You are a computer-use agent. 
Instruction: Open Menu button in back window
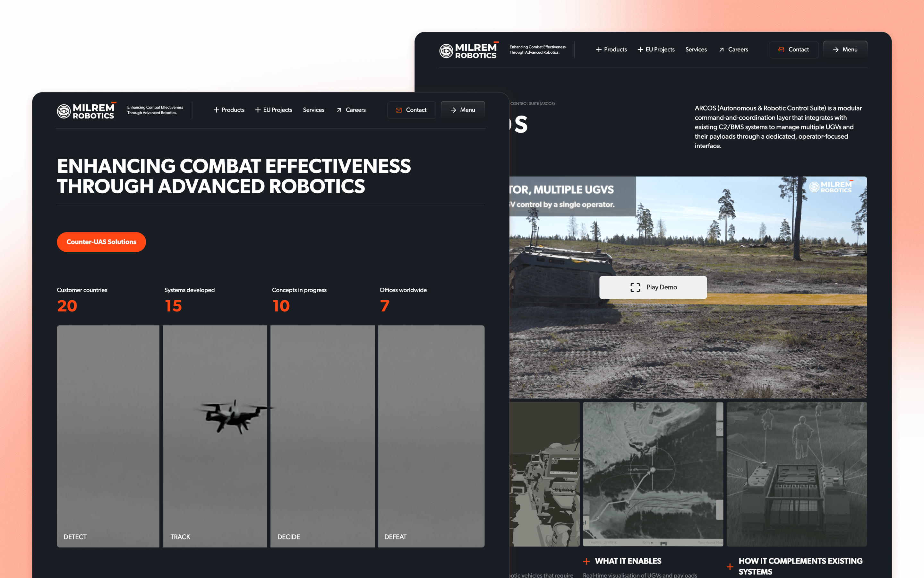(x=845, y=50)
